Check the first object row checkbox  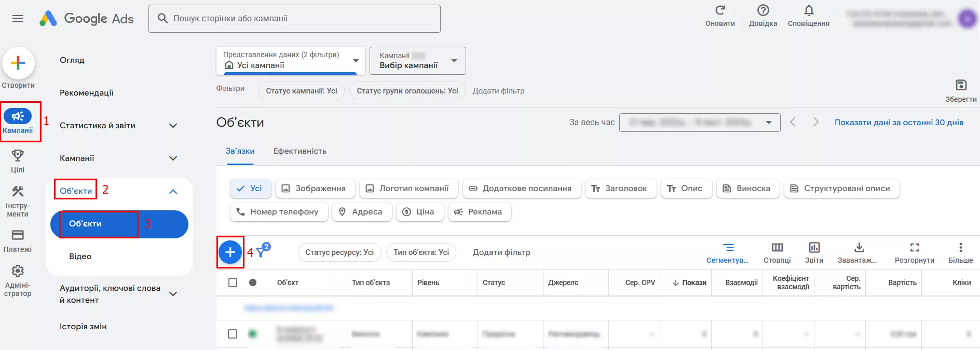[233, 334]
